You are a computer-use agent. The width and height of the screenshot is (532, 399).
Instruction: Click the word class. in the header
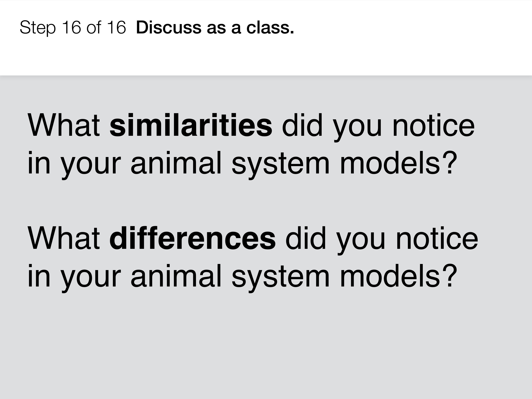[x=270, y=27]
